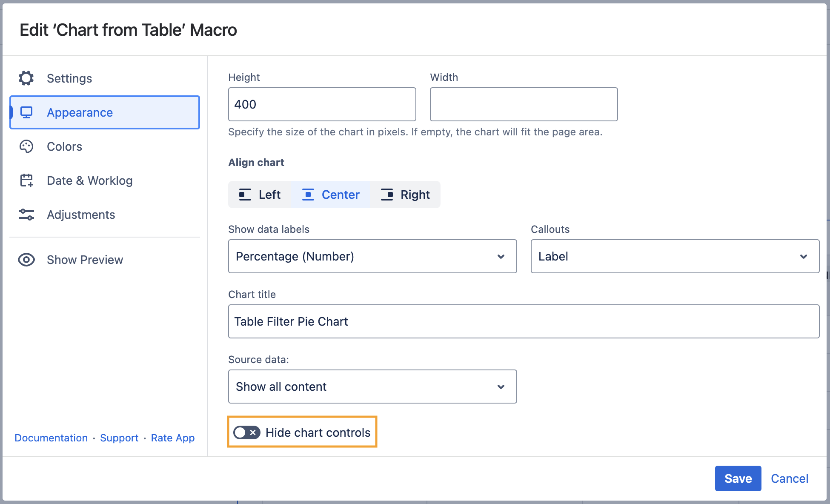Open the Documentation link

tap(51, 438)
